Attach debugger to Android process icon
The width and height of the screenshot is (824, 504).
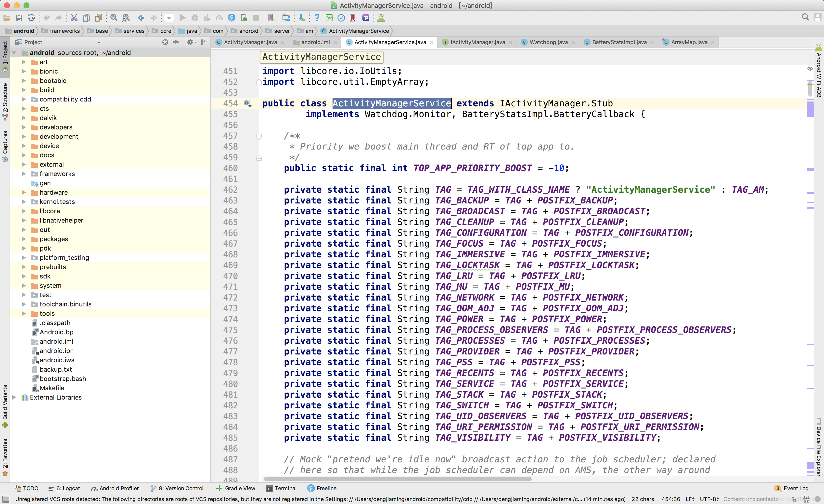244,18
